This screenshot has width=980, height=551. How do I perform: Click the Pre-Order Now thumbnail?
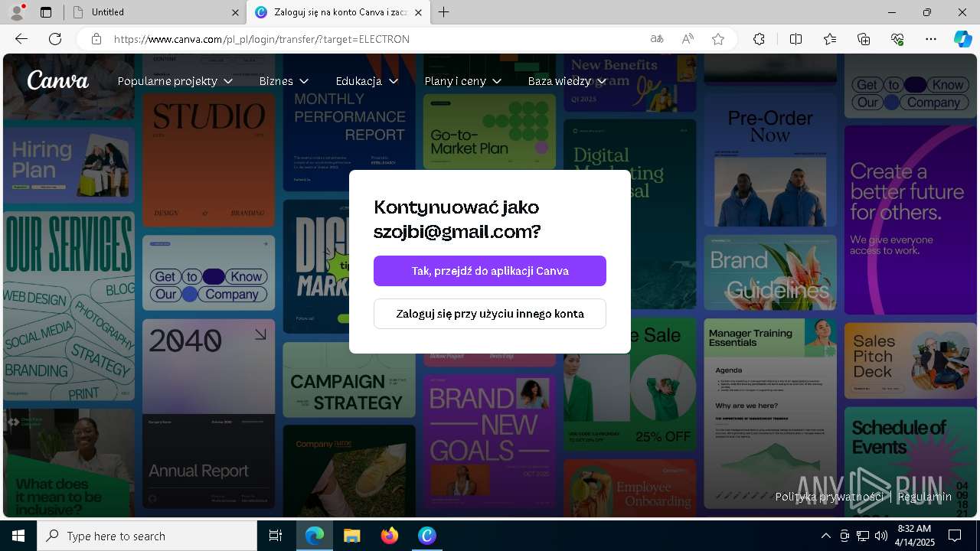(x=770, y=159)
